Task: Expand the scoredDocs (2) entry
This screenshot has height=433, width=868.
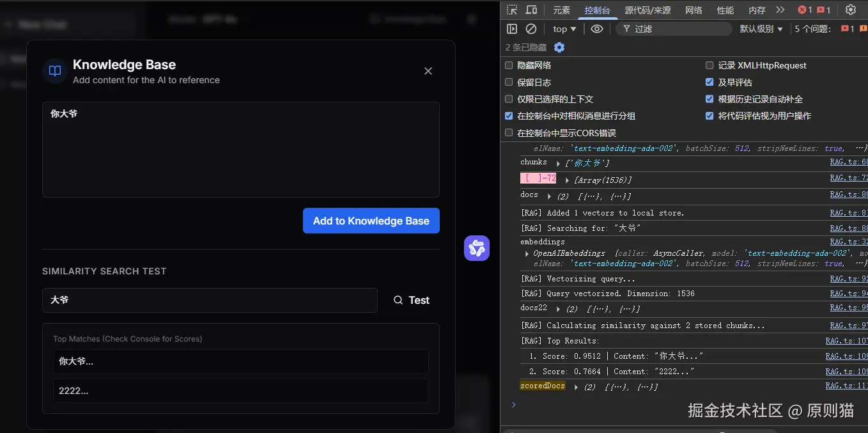Action: click(576, 387)
